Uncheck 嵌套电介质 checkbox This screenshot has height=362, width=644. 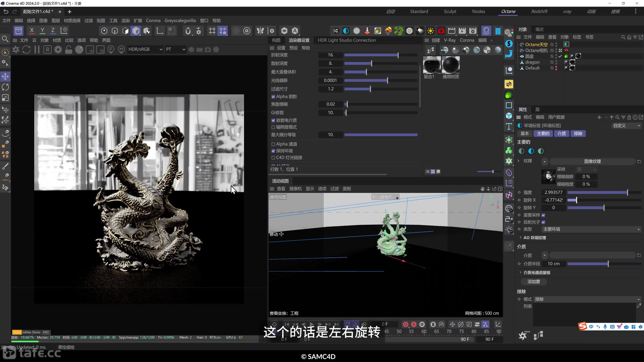click(273, 120)
